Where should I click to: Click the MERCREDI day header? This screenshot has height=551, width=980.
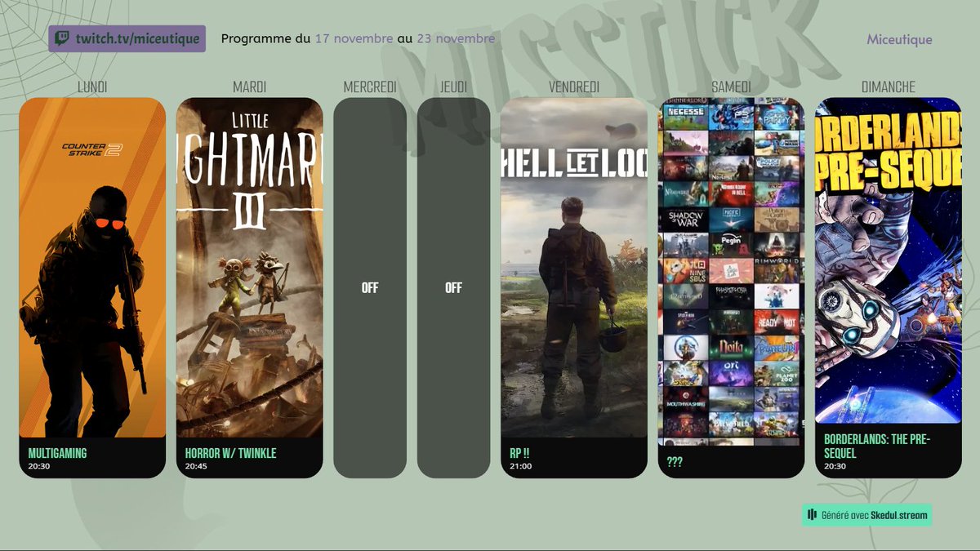click(370, 87)
